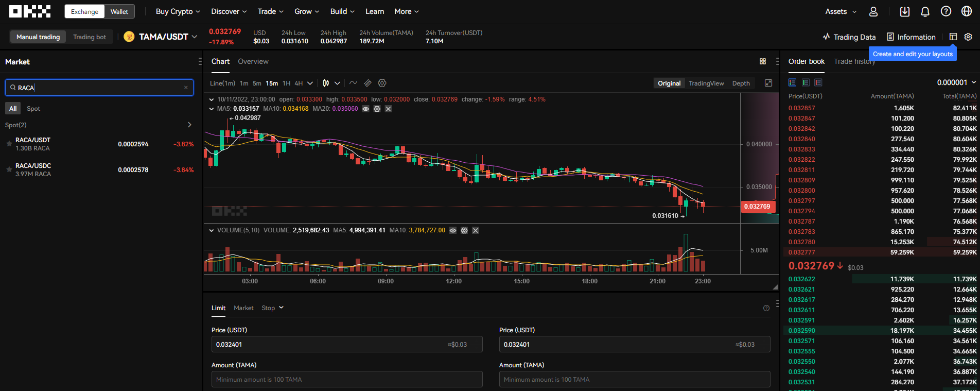Viewport: 980px width, 391px height.
Task: Open chart settings gear
Action: click(x=382, y=83)
